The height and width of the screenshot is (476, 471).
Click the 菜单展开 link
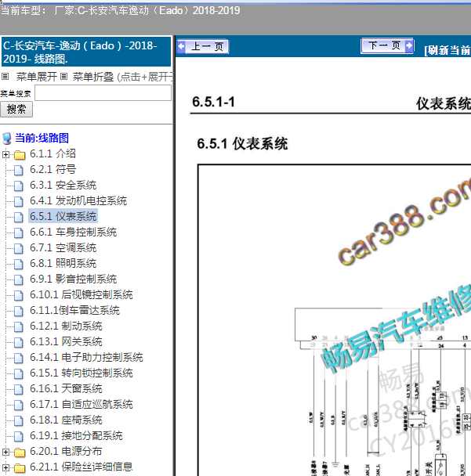(37, 77)
